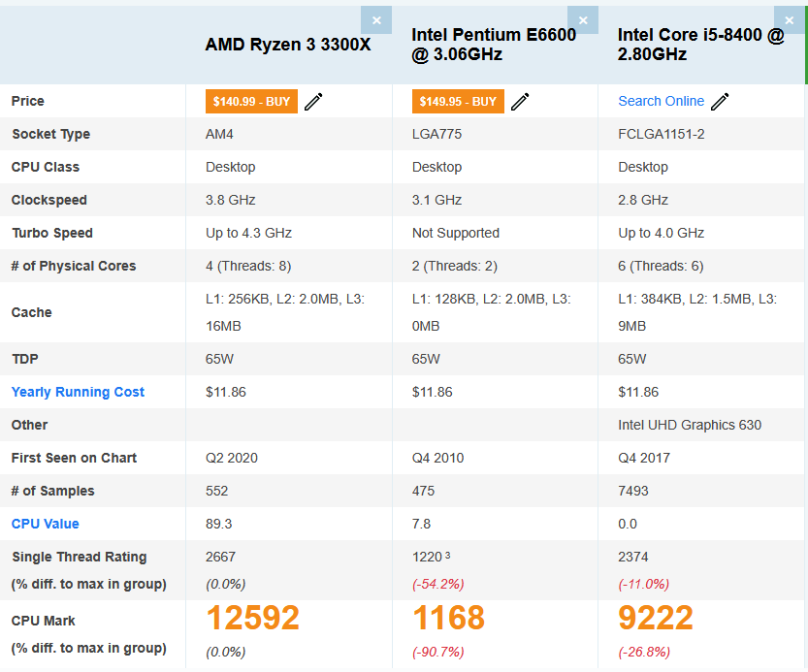The image size is (808, 672).
Task: Click the Intel UHD Graphics 630 text
Action: (x=690, y=425)
